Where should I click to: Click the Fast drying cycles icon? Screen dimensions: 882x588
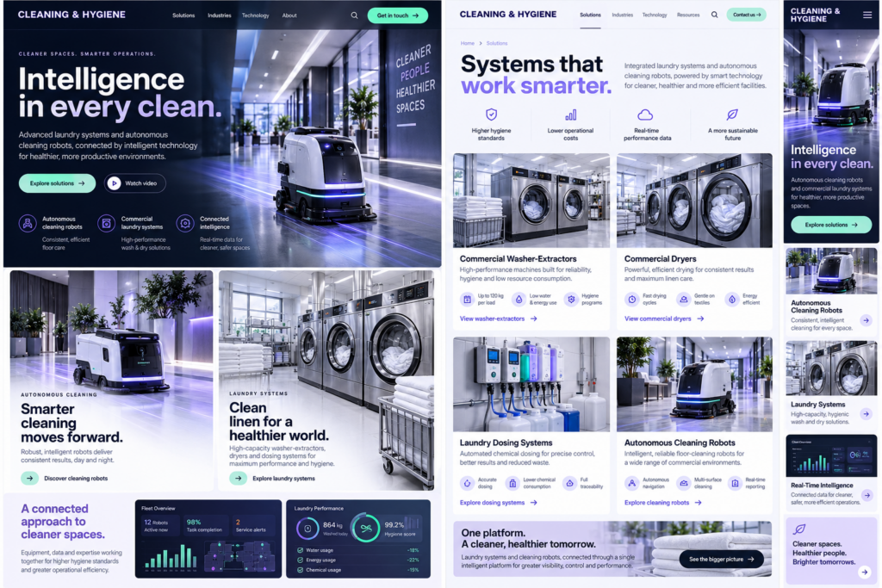pyautogui.click(x=631, y=299)
